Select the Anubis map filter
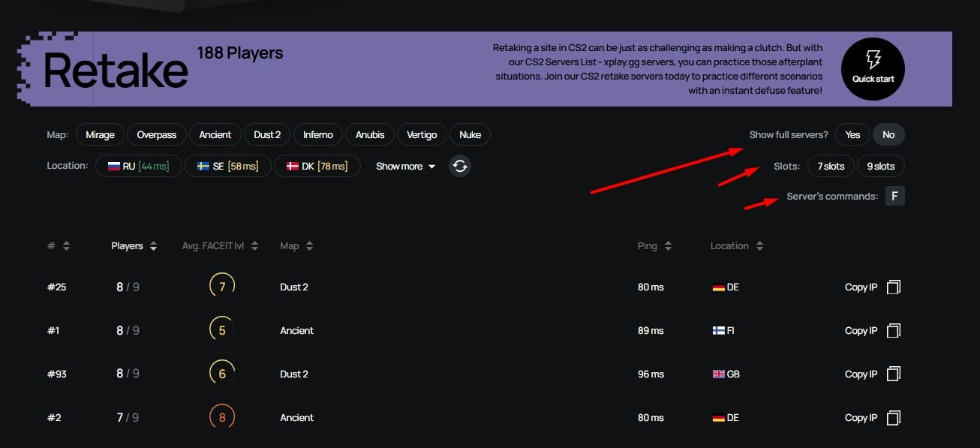This screenshot has height=448, width=980. 370,135
